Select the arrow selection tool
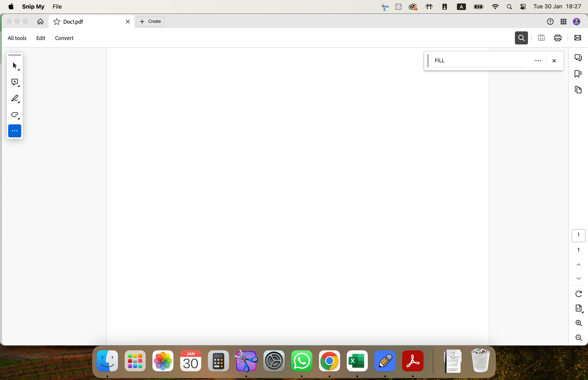Image resolution: width=588 pixels, height=380 pixels. coord(15,66)
